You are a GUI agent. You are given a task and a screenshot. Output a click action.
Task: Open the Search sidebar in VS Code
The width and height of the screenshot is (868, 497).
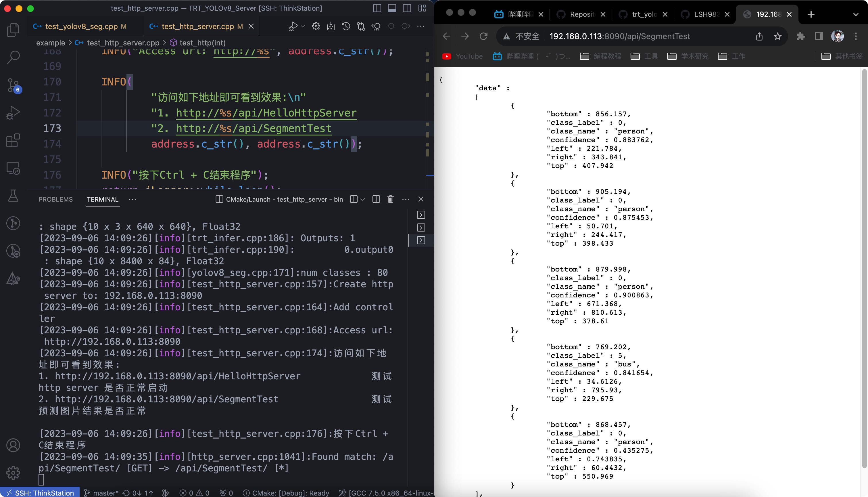(x=14, y=57)
